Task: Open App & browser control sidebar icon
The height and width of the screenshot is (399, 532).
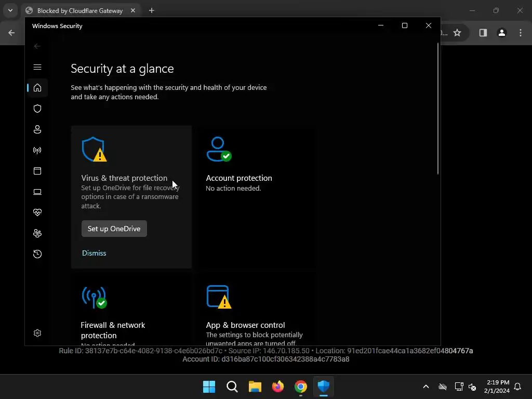Action: 37,171
